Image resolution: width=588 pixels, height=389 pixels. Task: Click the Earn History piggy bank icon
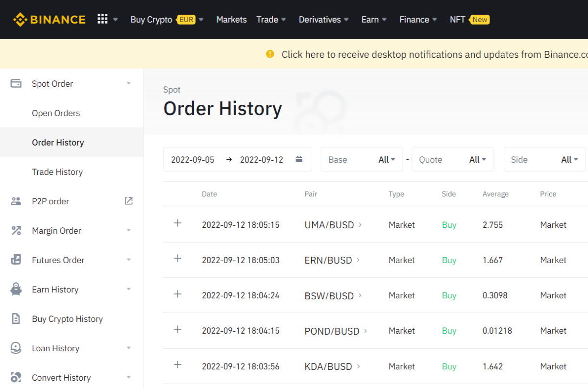pos(16,289)
